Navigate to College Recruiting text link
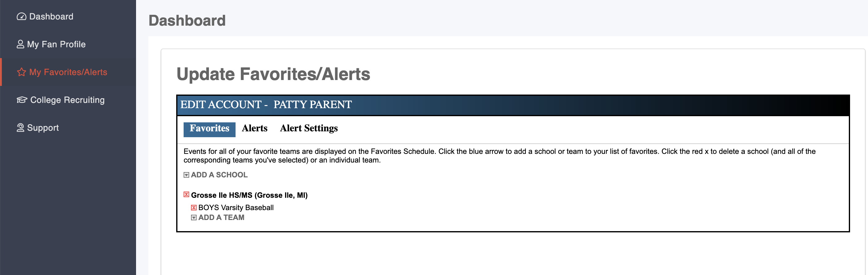This screenshot has height=275, width=868. point(67,100)
